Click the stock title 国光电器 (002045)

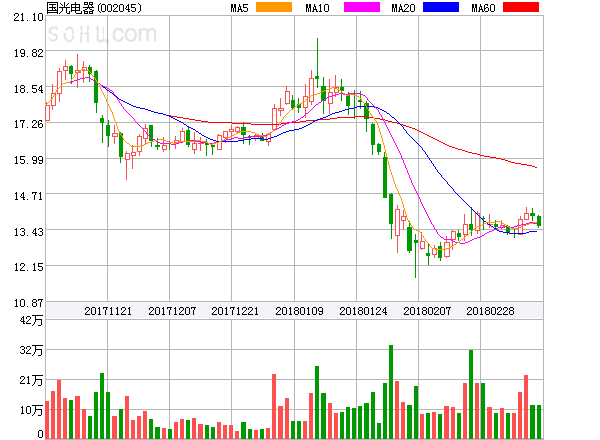click(x=94, y=8)
